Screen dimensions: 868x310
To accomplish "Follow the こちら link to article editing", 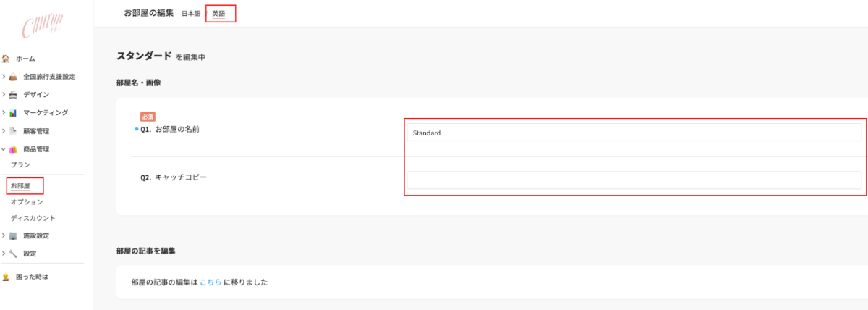I will coord(210,282).
